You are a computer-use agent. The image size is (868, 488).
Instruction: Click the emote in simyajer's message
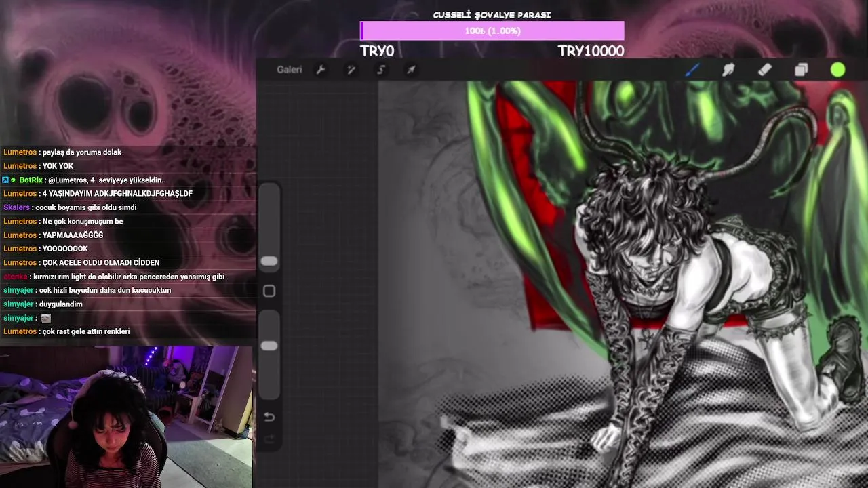click(x=45, y=318)
